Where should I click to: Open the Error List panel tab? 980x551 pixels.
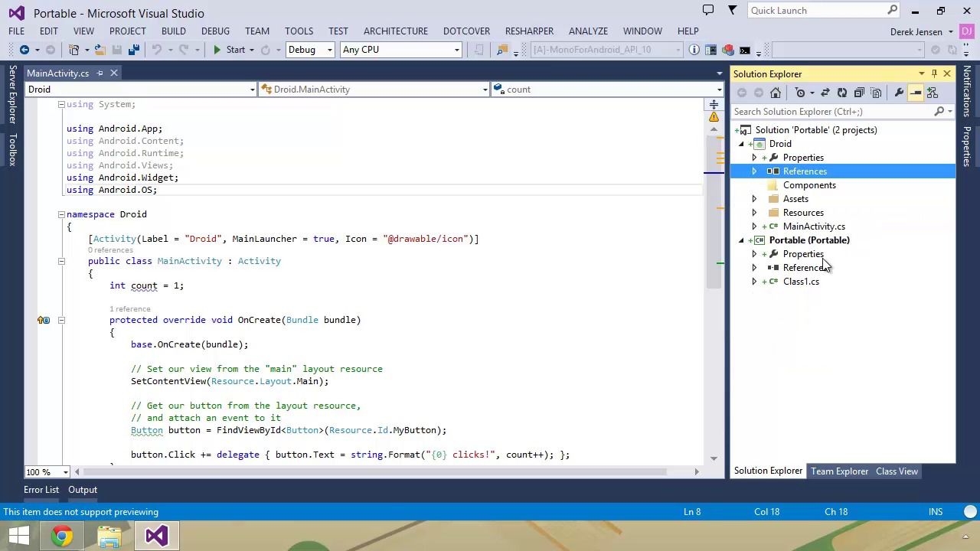[41, 490]
